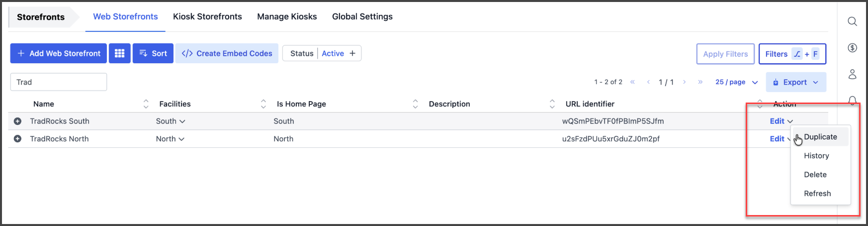Select Duplicate from the action menu
The width and height of the screenshot is (868, 226).
point(820,137)
